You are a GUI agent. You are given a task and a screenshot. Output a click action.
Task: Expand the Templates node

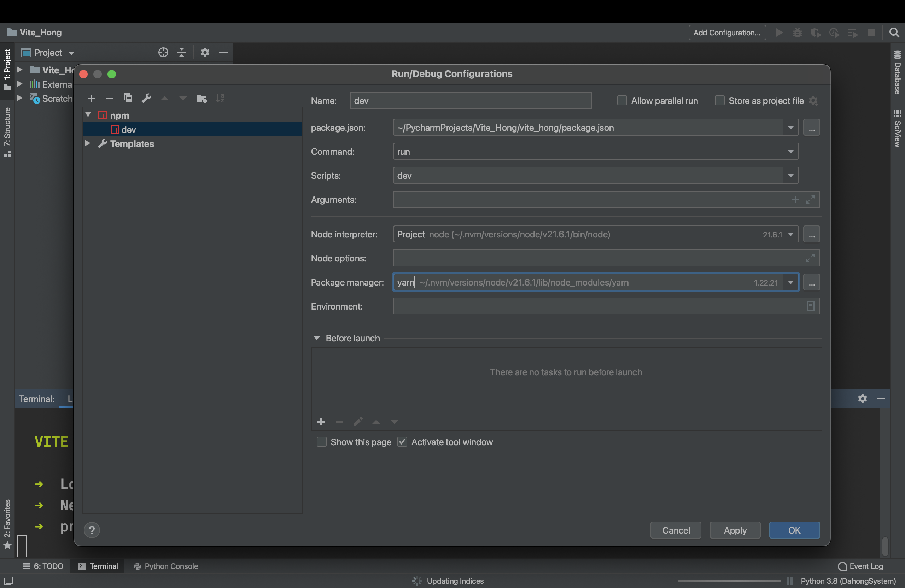coord(87,143)
